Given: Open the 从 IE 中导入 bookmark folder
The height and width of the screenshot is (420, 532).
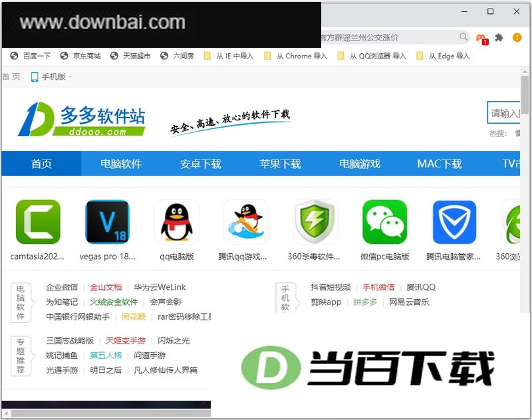Looking at the screenshot, I should point(229,56).
